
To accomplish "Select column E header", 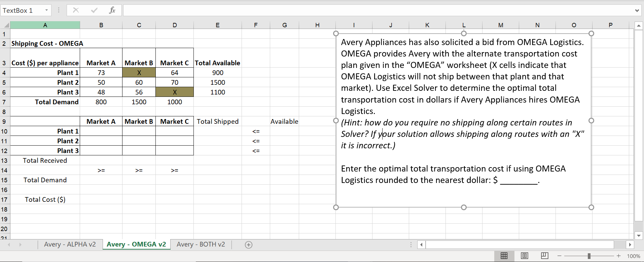I will [x=218, y=25].
